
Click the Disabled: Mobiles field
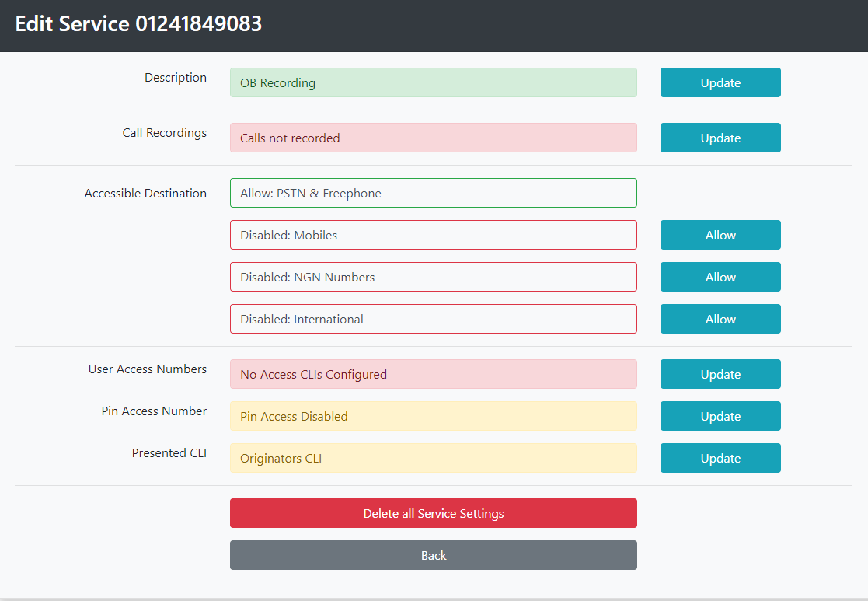pyautogui.click(x=434, y=235)
